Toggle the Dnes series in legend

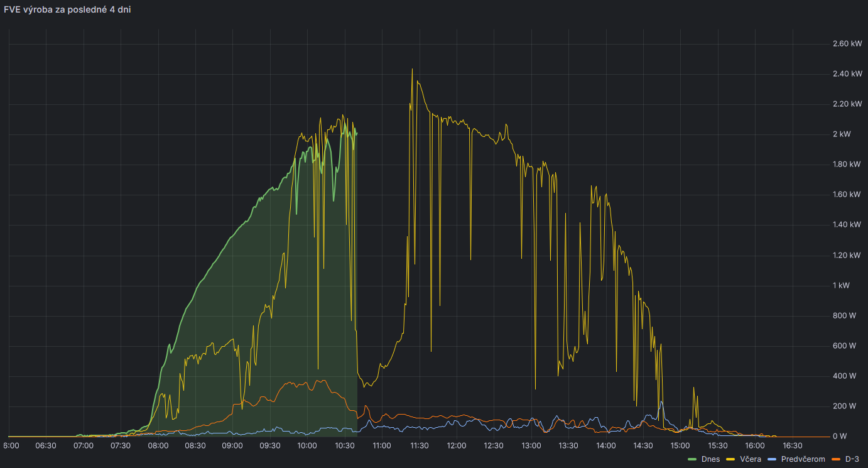point(710,459)
